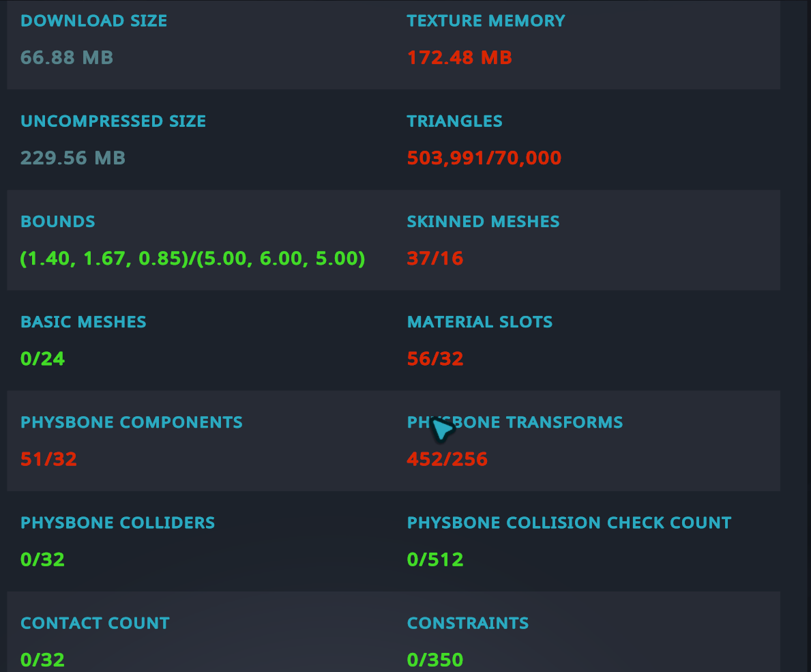Select the 56/32 material slots value
The height and width of the screenshot is (672, 811).
[x=435, y=358]
